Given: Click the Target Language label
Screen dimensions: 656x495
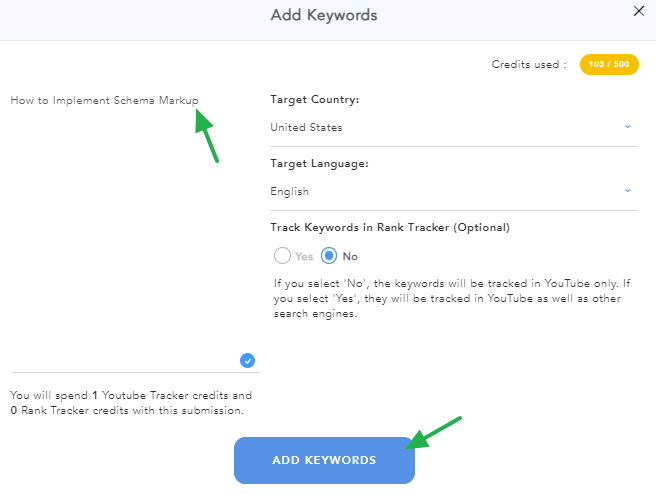Looking at the screenshot, I should (x=319, y=164).
